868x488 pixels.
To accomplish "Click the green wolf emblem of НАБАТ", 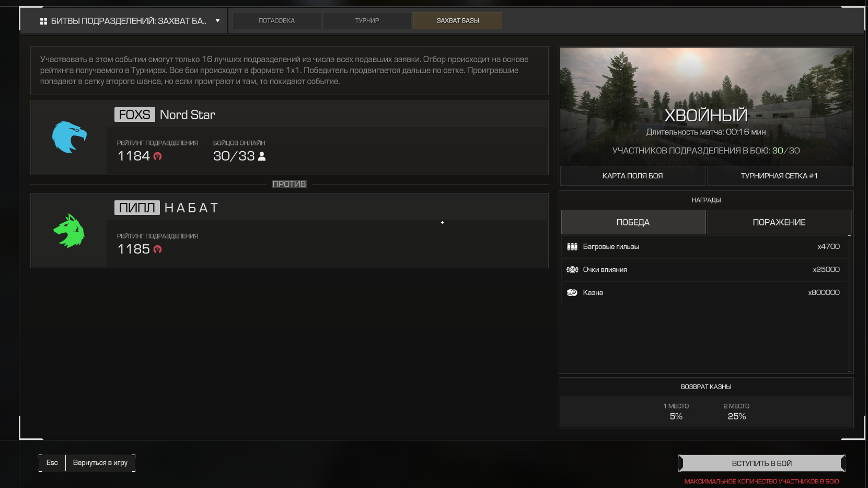I will pyautogui.click(x=69, y=231).
